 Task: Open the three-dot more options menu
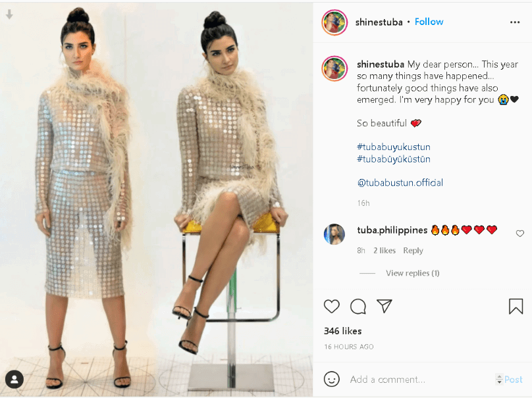515,22
